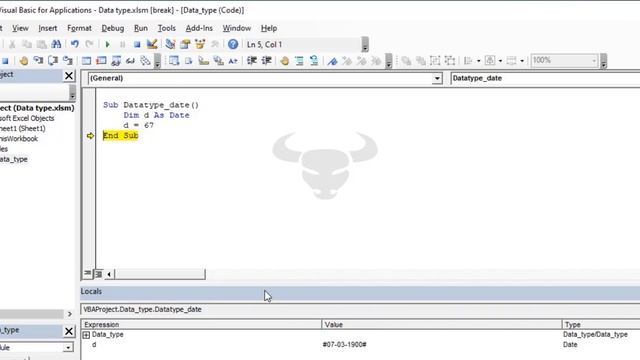Viewport: 640px width, 360px height.
Task: Outdent the selected code
Action: click(267, 61)
